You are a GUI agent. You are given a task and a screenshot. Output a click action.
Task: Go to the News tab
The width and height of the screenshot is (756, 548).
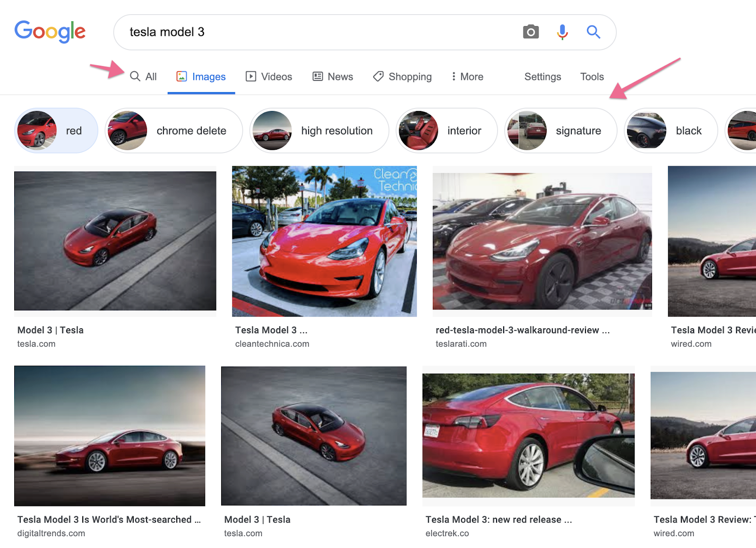[x=333, y=77]
